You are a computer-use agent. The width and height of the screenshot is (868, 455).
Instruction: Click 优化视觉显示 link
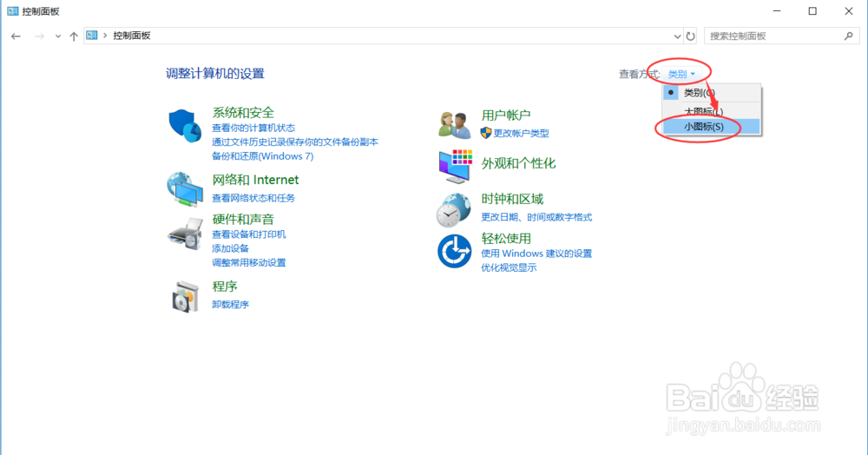[509, 267]
